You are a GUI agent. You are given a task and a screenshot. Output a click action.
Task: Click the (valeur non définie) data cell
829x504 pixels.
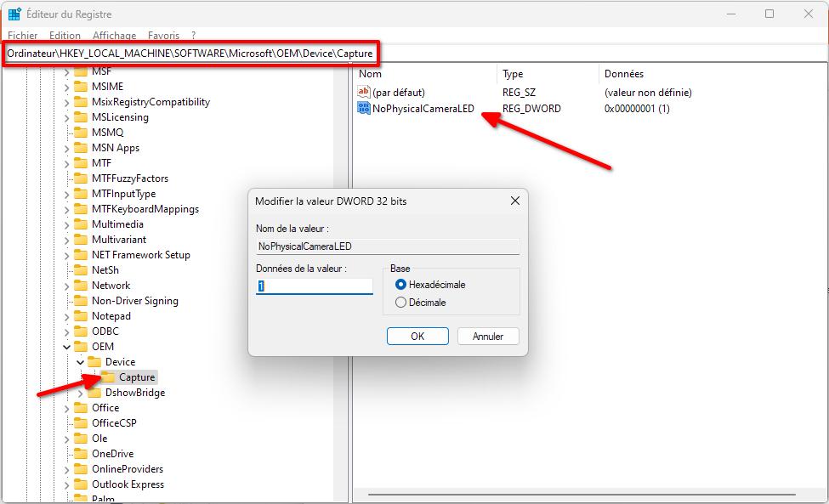(x=648, y=93)
